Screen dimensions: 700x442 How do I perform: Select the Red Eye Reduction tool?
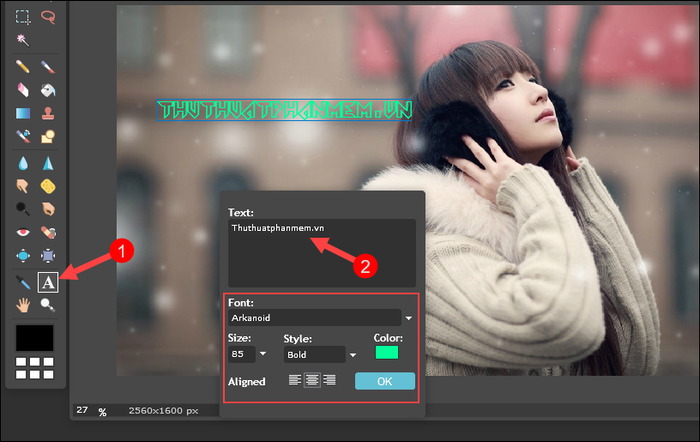coord(23,232)
